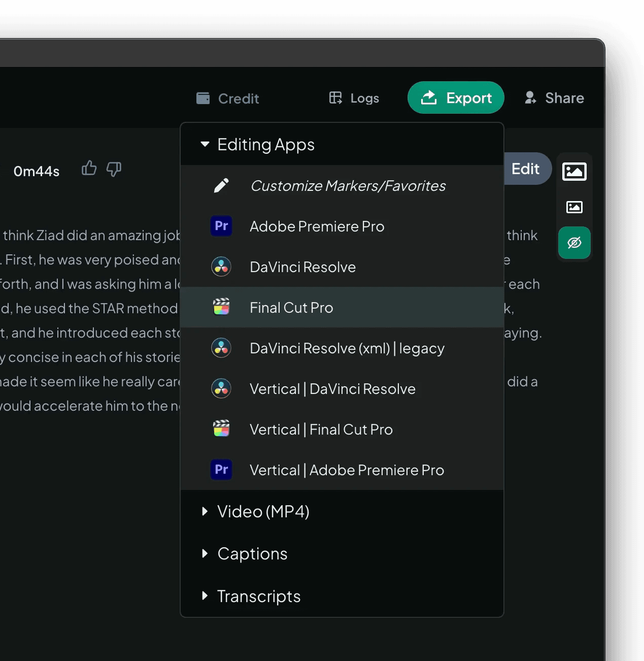The width and height of the screenshot is (644, 661).
Task: Click the text 'would accelerate him to the'
Action: (x=84, y=406)
